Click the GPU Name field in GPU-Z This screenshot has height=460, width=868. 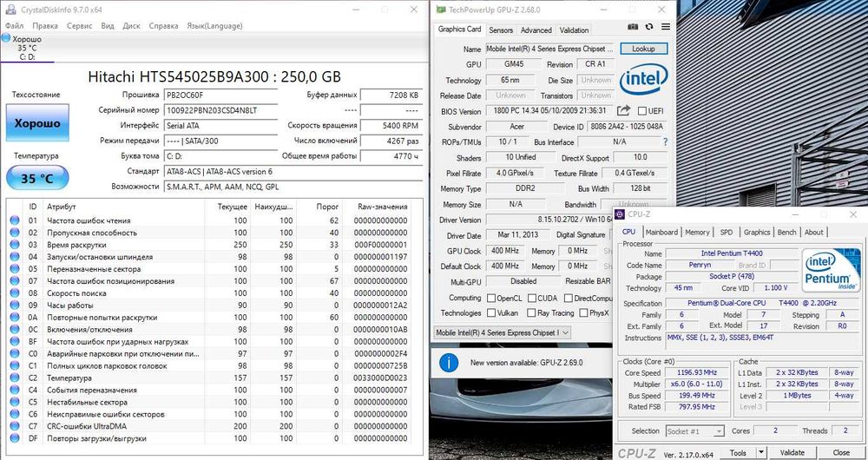[549, 49]
